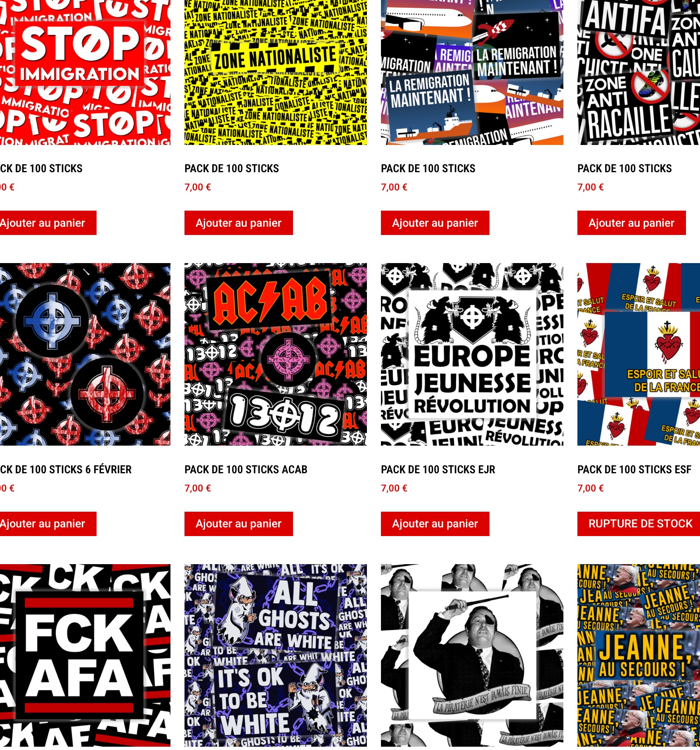Open the ACAB sticker pack image

(x=275, y=354)
